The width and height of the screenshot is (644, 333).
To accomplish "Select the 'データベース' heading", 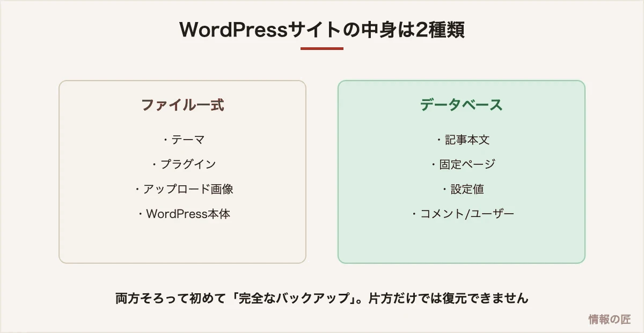I will click(462, 105).
